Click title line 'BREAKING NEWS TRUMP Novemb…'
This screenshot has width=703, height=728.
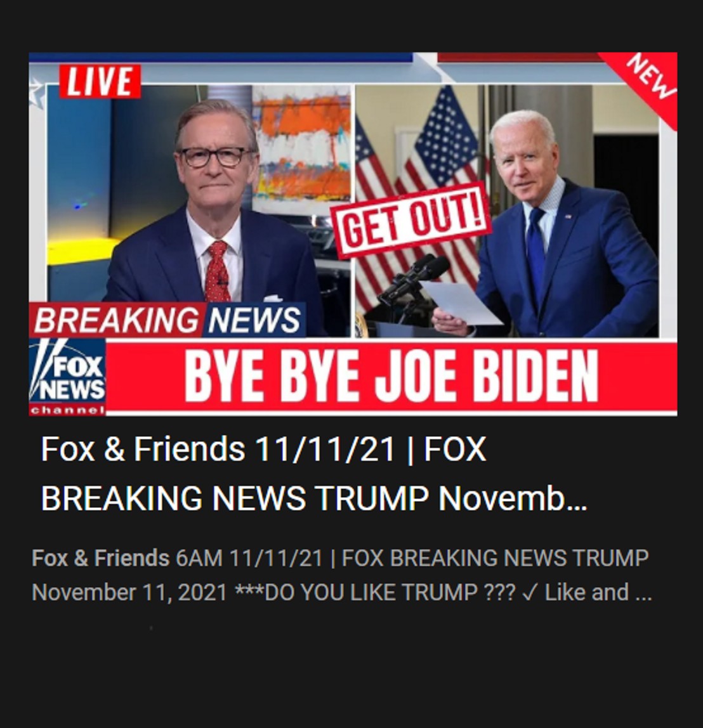click(314, 498)
